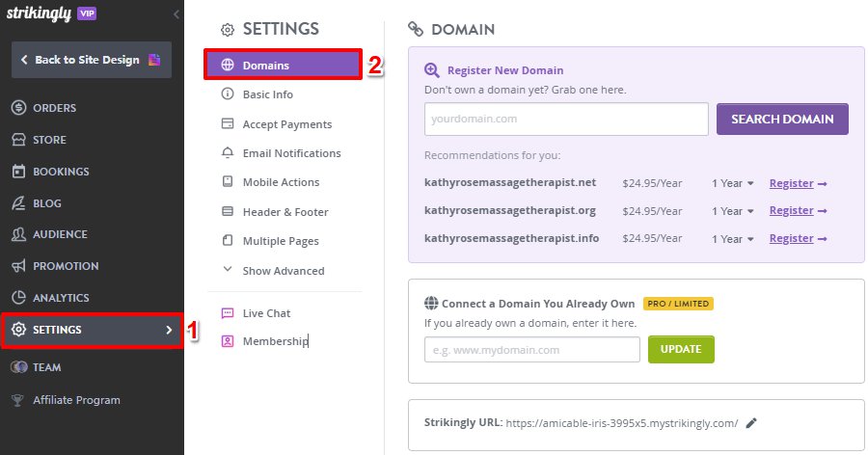Click the Accept Payments card icon
The height and width of the screenshot is (455, 868).
pos(228,123)
